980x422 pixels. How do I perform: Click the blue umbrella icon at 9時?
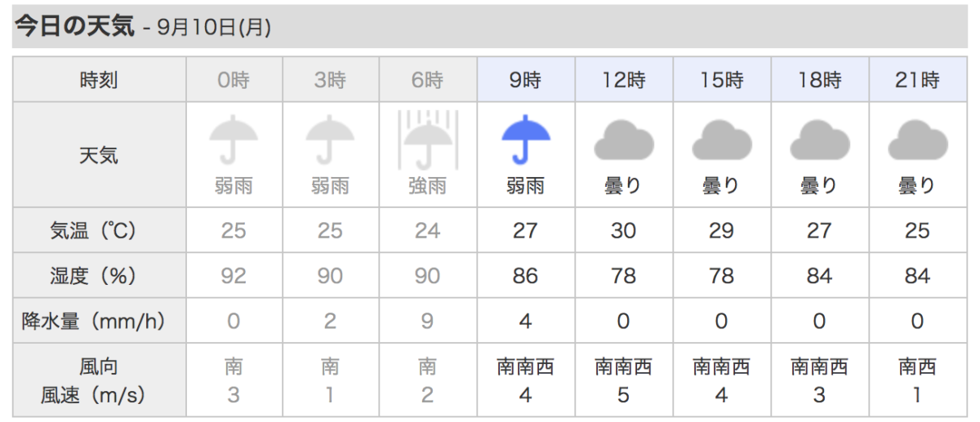[525, 140]
